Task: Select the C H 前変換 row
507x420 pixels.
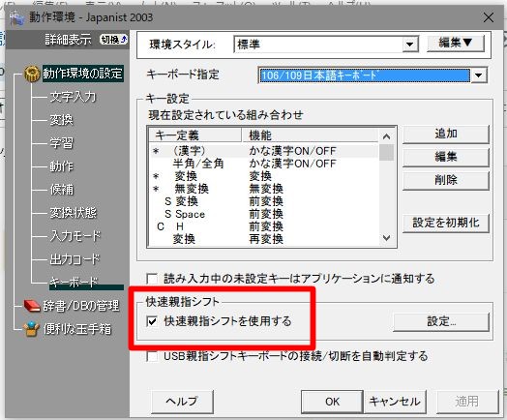Action: click(x=264, y=226)
